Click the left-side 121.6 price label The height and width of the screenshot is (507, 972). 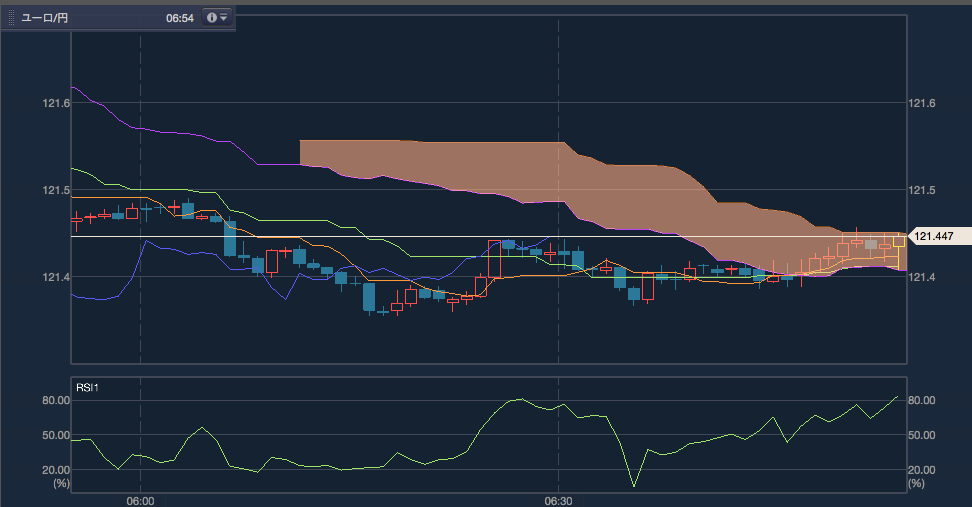tap(56, 104)
